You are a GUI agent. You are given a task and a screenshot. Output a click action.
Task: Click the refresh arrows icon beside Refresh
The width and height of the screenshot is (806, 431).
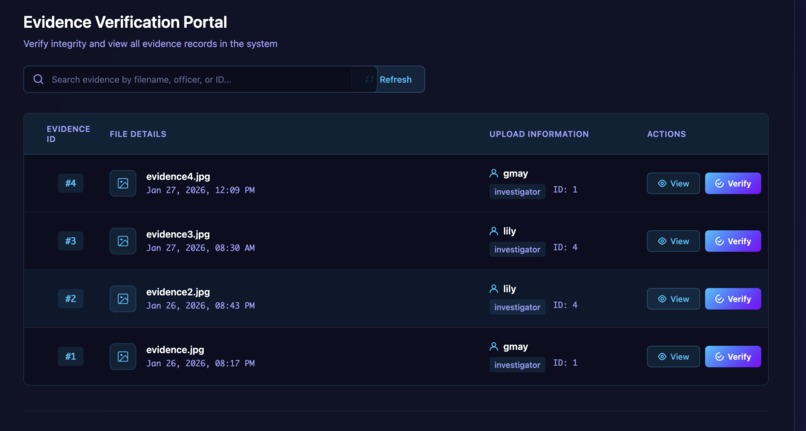point(369,79)
